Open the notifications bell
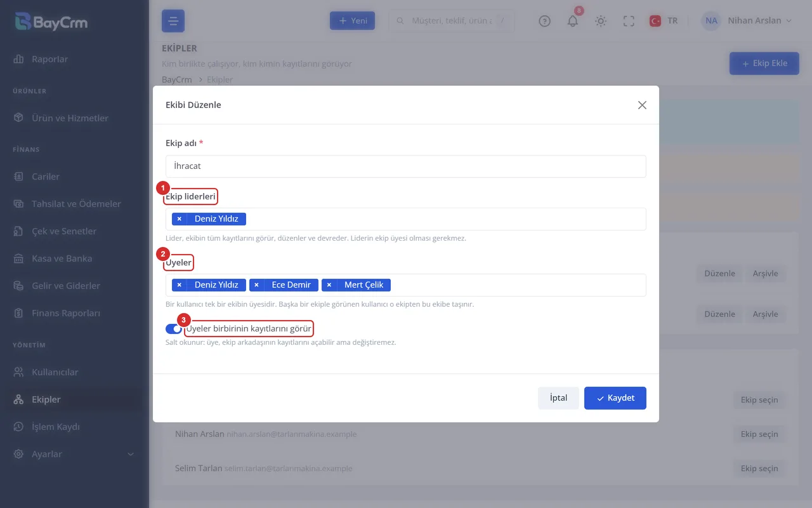Screen dimensions: 812x508 (x=573, y=21)
